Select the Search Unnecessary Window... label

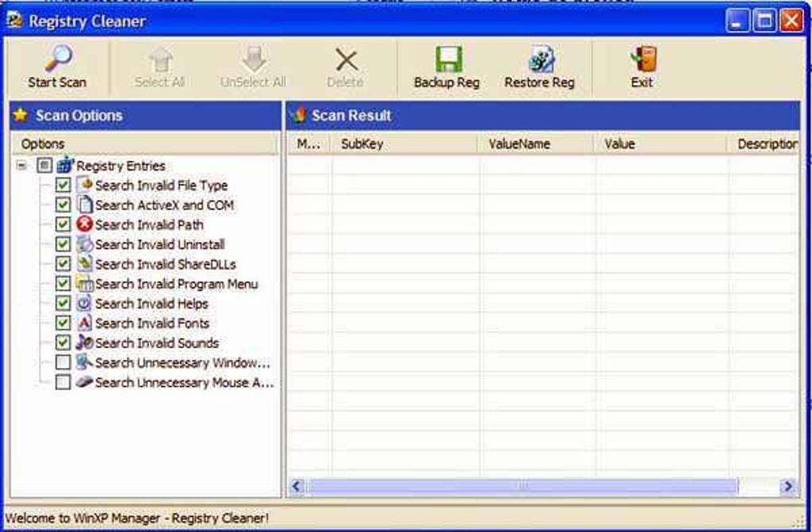point(183,362)
